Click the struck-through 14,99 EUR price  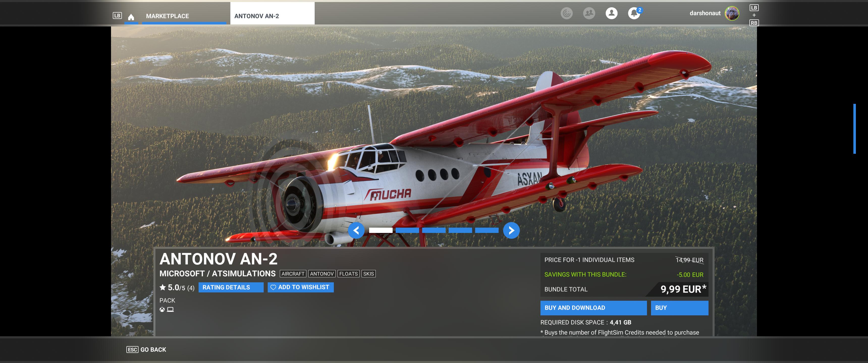(x=689, y=260)
